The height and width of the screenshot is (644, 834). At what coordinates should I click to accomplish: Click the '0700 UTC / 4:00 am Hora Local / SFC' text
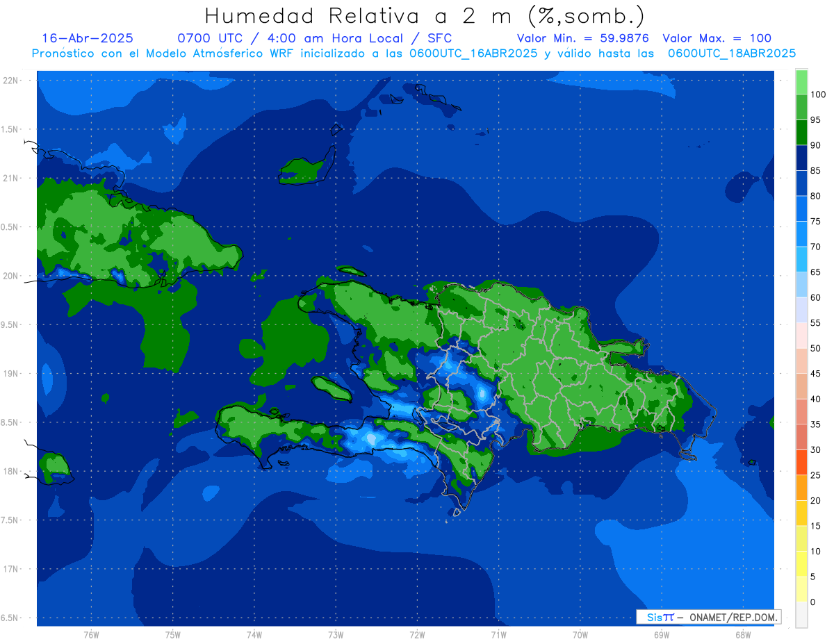(x=315, y=39)
